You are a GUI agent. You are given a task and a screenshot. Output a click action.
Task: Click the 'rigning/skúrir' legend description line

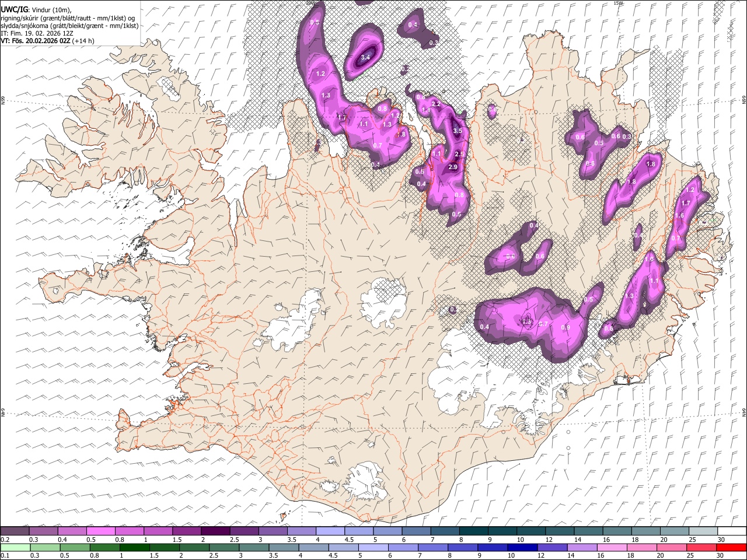[x=68, y=18]
